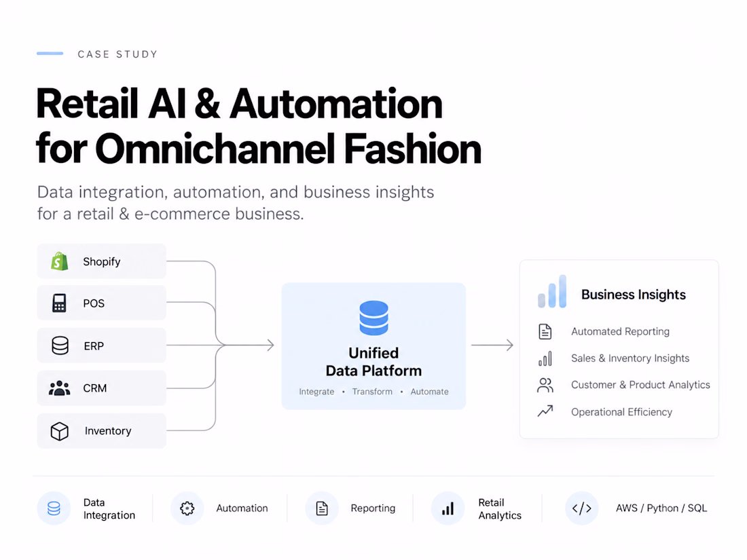
Task: Click the document icon beside the footer Reporting label
Action: click(x=322, y=508)
